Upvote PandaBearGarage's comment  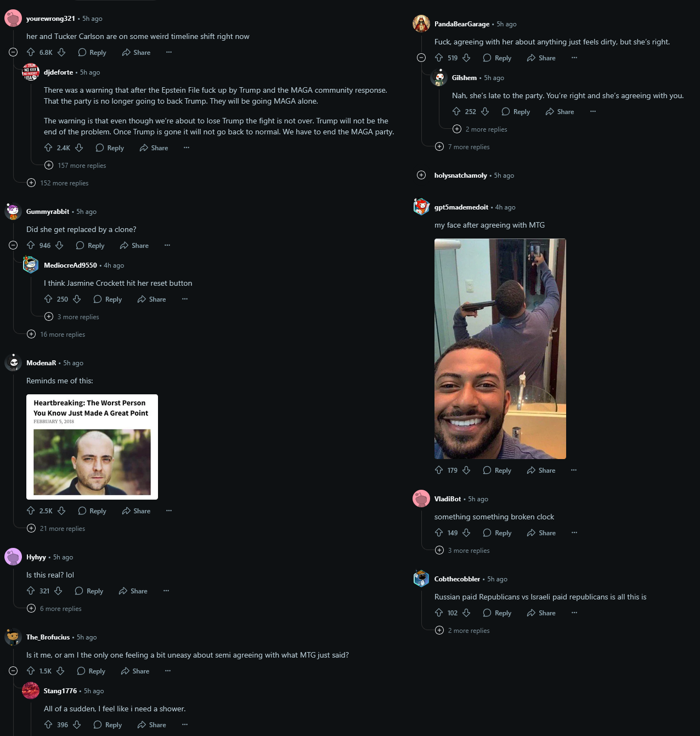(439, 58)
